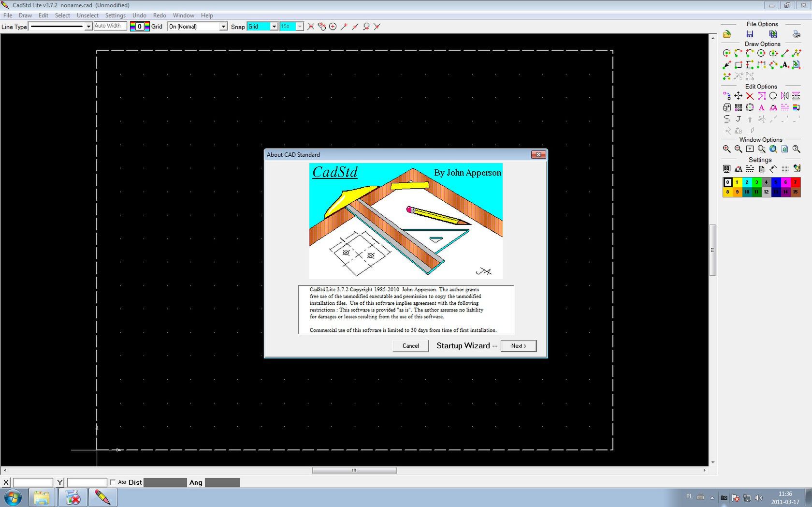The width and height of the screenshot is (812, 507).
Task: Select cyan color swatch 2
Action: pos(747,182)
